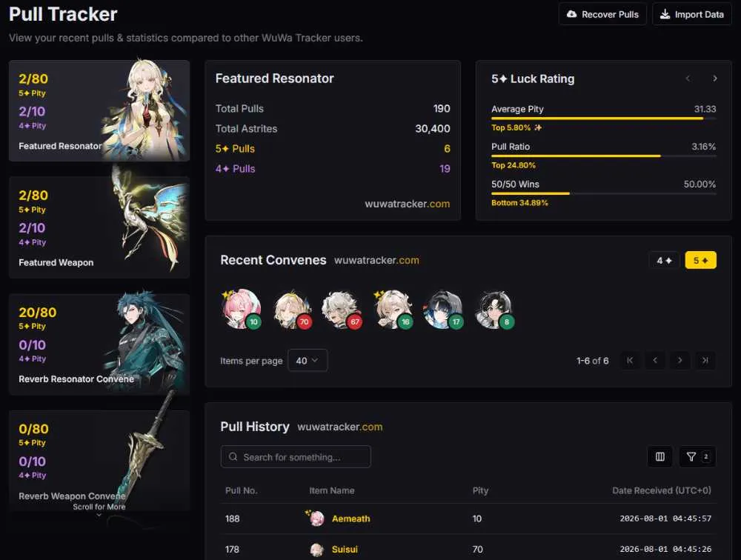Viewport: 741px width, 560px height.
Task: Focus the Search for something field
Action: point(296,457)
